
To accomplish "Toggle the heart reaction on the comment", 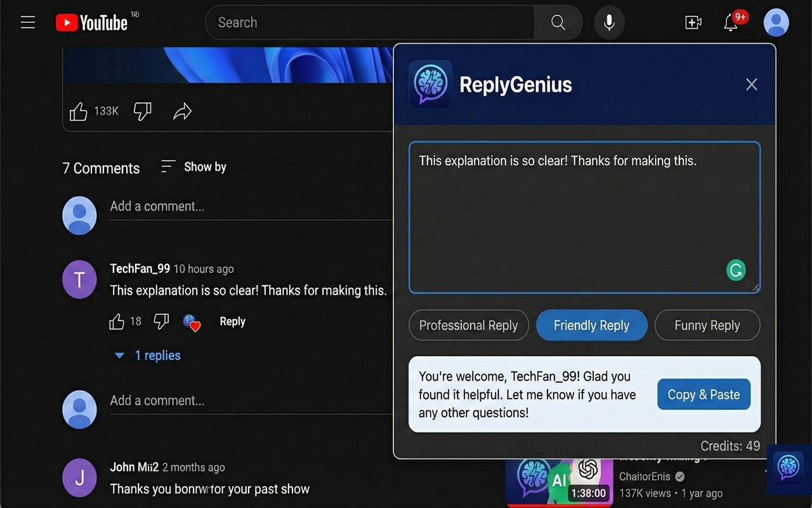I will click(x=192, y=323).
